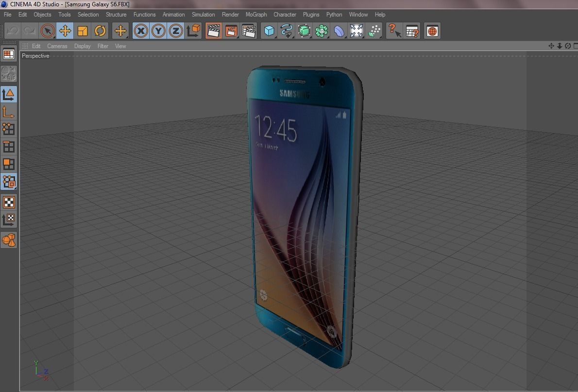Switch to Polygons mode
Image resolution: width=578 pixels, height=392 pixels.
pyautogui.click(x=9, y=165)
